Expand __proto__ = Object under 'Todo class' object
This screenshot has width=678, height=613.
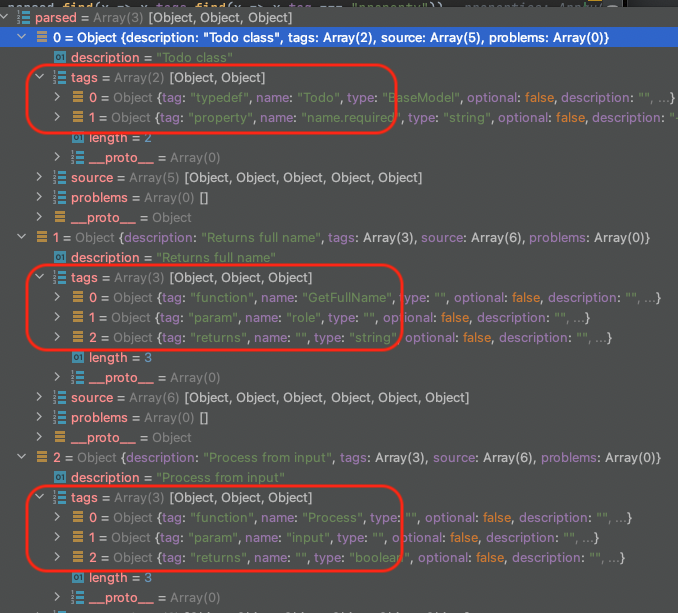point(39,217)
